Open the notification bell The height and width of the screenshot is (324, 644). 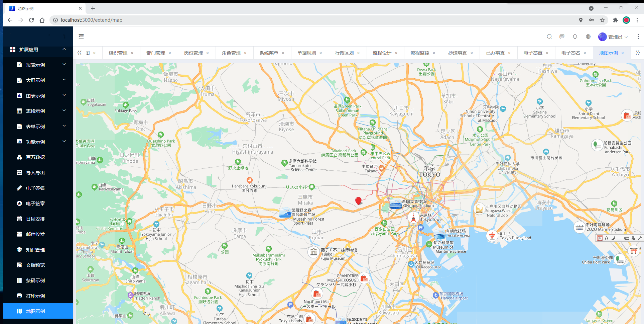(x=575, y=36)
